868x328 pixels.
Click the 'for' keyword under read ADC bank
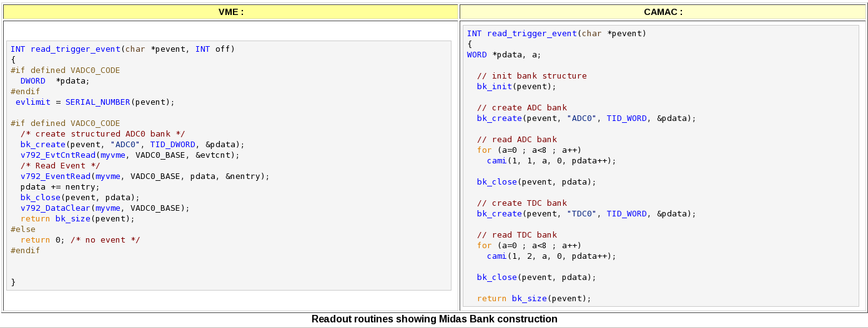[x=485, y=150]
